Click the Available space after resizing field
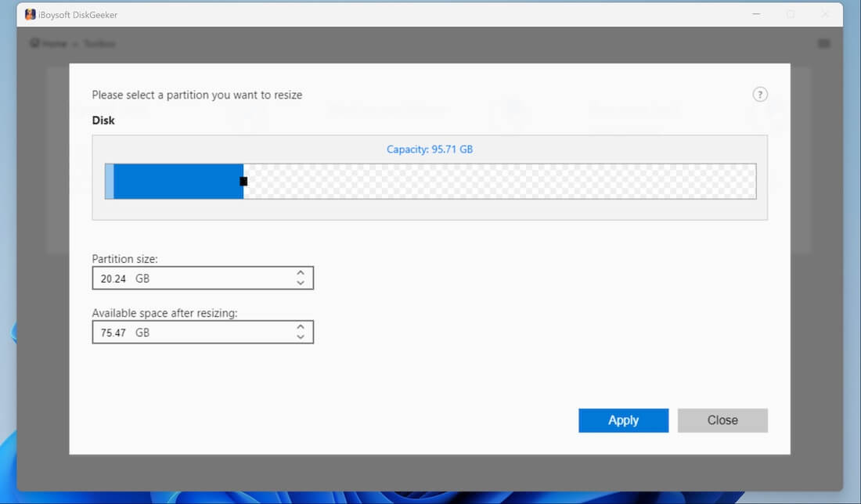 pyautogui.click(x=203, y=332)
